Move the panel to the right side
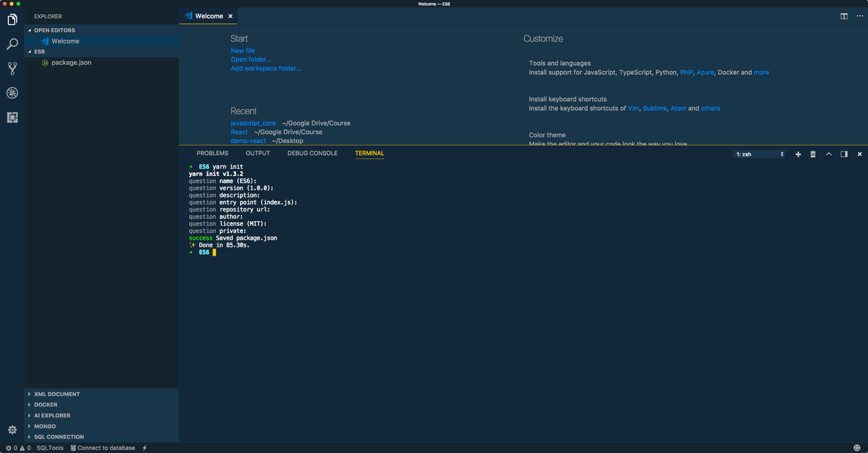Image resolution: width=868 pixels, height=453 pixels. (x=844, y=154)
